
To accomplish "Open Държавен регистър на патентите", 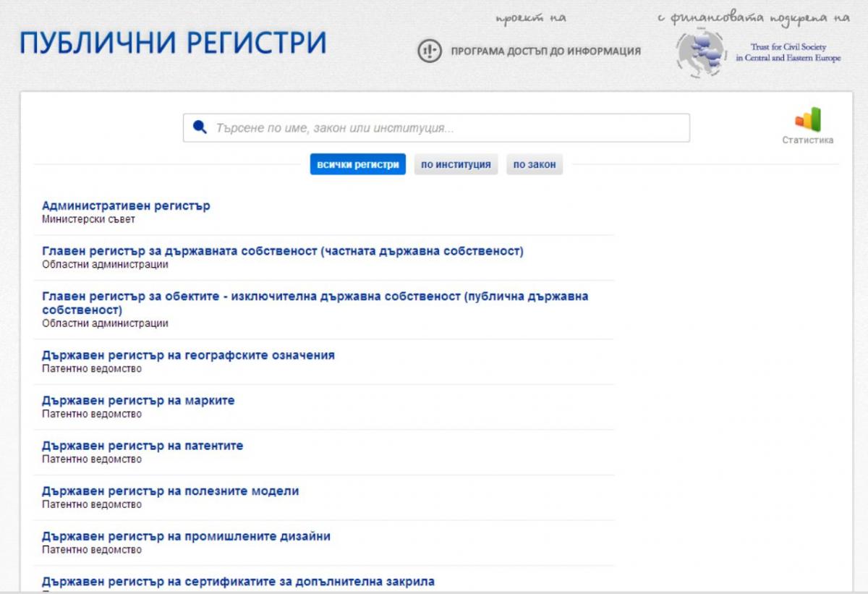I will pyautogui.click(x=142, y=446).
